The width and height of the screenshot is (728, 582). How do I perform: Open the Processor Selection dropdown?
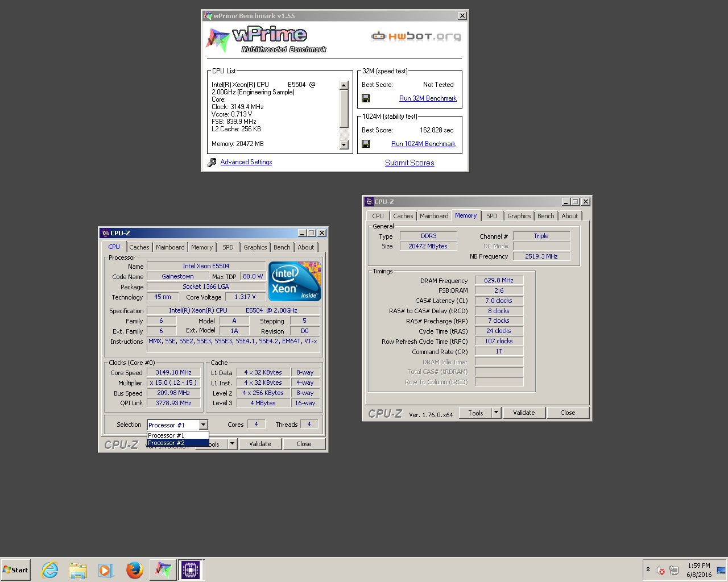click(203, 425)
